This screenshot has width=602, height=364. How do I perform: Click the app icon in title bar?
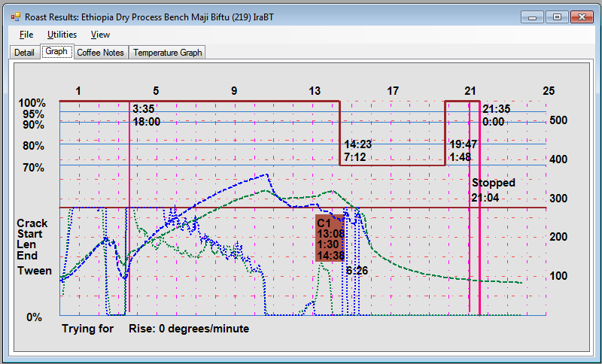pos(15,16)
